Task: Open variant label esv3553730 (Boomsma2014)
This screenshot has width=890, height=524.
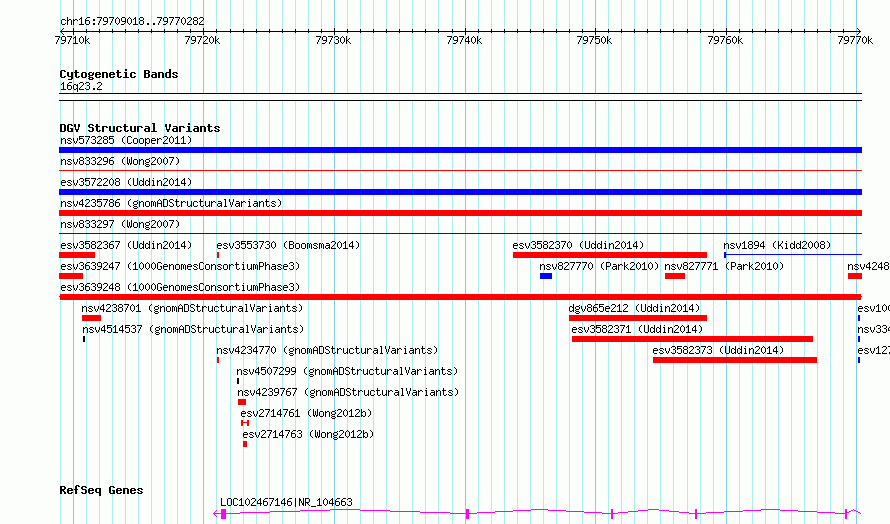Action: (288, 245)
